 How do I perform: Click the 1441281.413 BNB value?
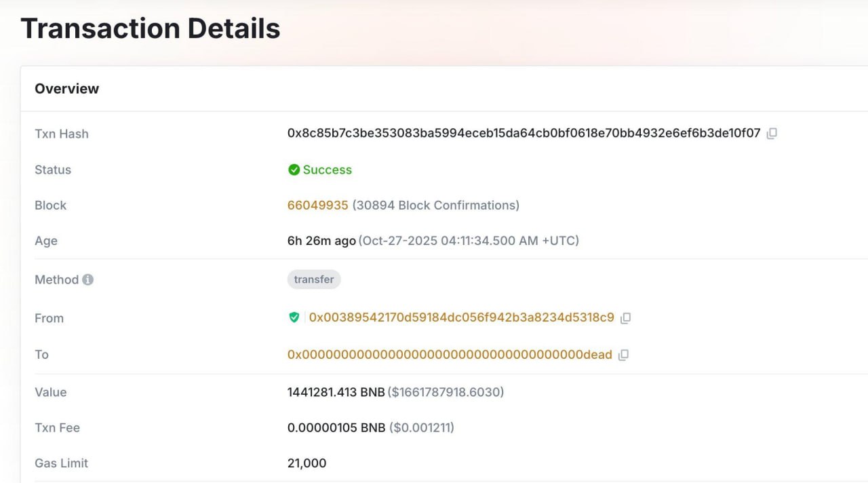(x=336, y=392)
